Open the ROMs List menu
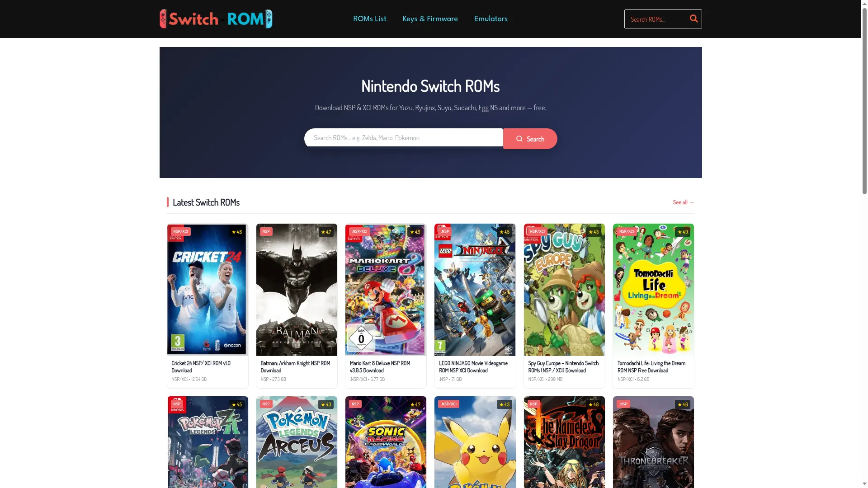This screenshot has width=868, height=488. point(369,19)
